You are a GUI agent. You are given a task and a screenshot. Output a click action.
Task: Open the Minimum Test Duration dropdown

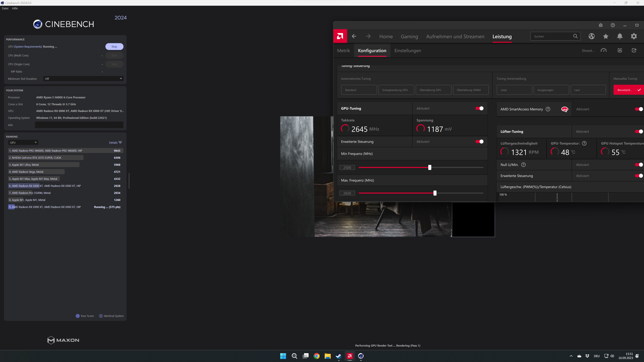point(83,79)
